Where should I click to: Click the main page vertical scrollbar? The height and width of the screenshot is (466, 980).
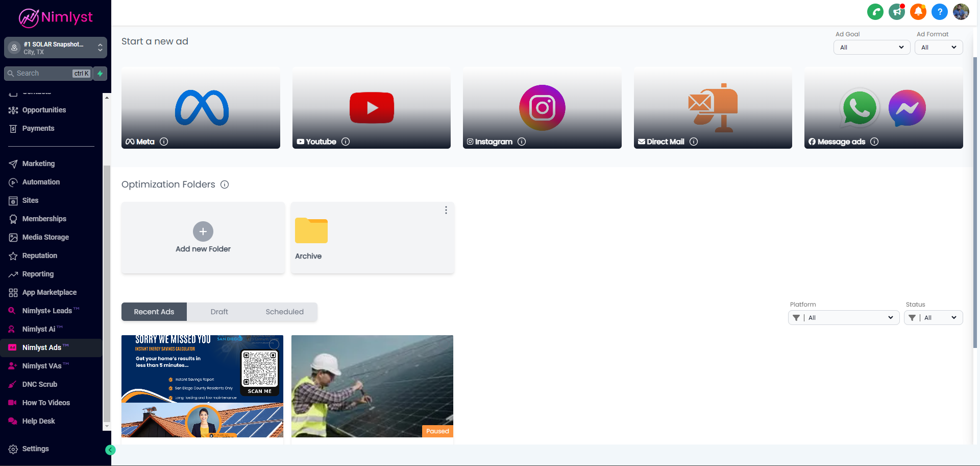pyautogui.click(x=975, y=202)
